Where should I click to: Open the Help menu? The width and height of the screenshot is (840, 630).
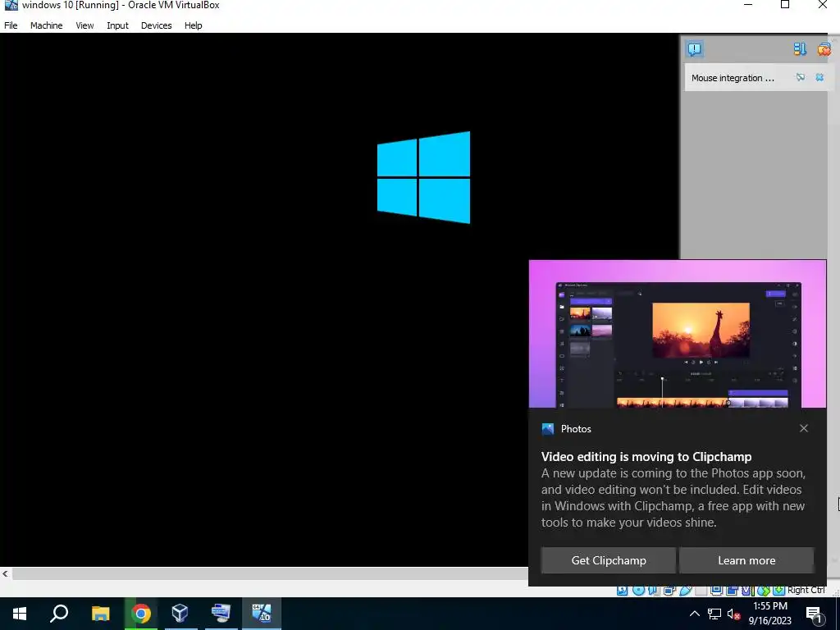(x=194, y=25)
